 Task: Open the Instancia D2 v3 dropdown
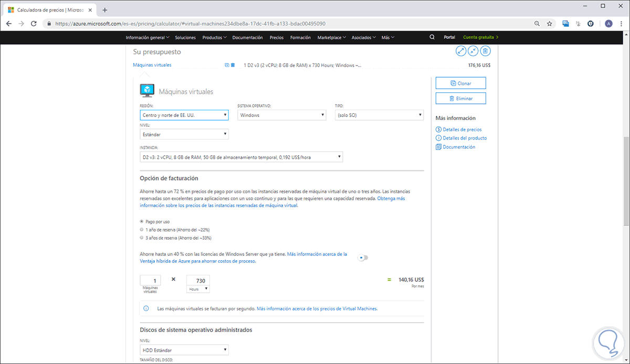(x=241, y=157)
